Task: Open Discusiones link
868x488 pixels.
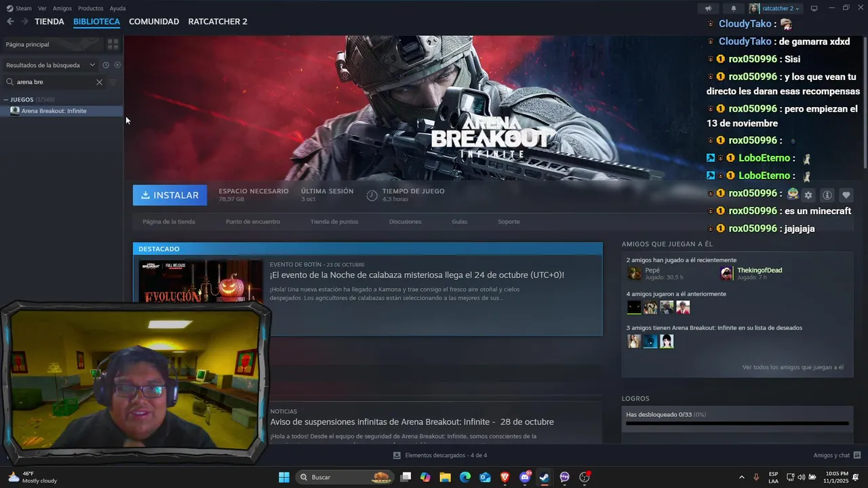Action: pos(406,222)
